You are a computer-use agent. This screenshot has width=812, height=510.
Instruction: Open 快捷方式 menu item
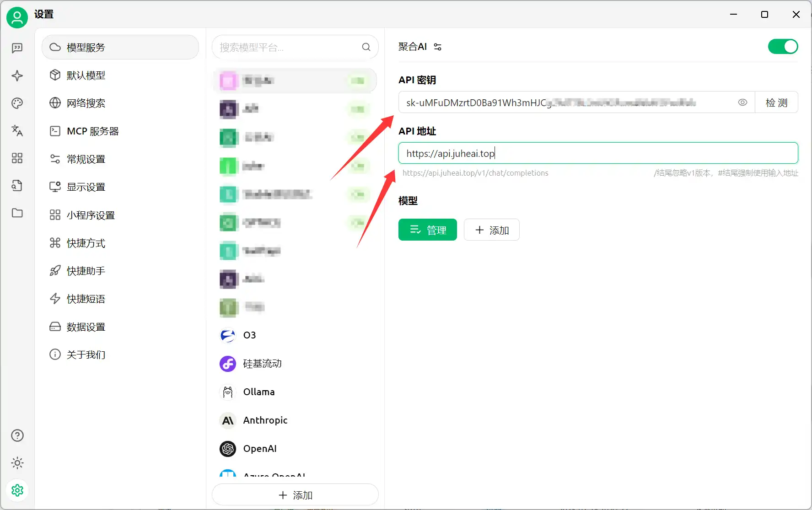[x=120, y=243]
